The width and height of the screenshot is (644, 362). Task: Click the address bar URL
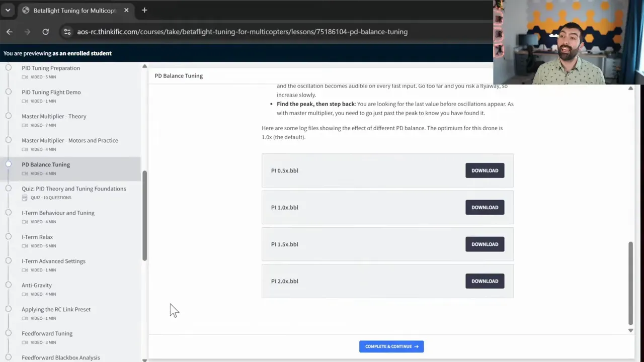coord(242,32)
